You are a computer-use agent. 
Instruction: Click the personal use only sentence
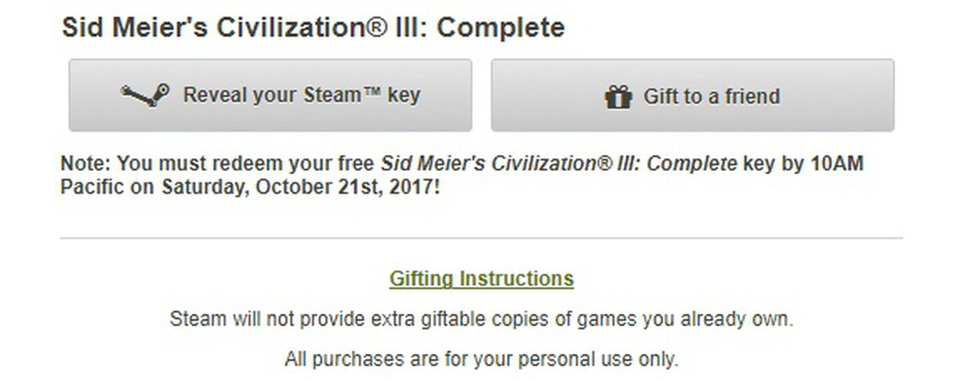click(x=481, y=358)
